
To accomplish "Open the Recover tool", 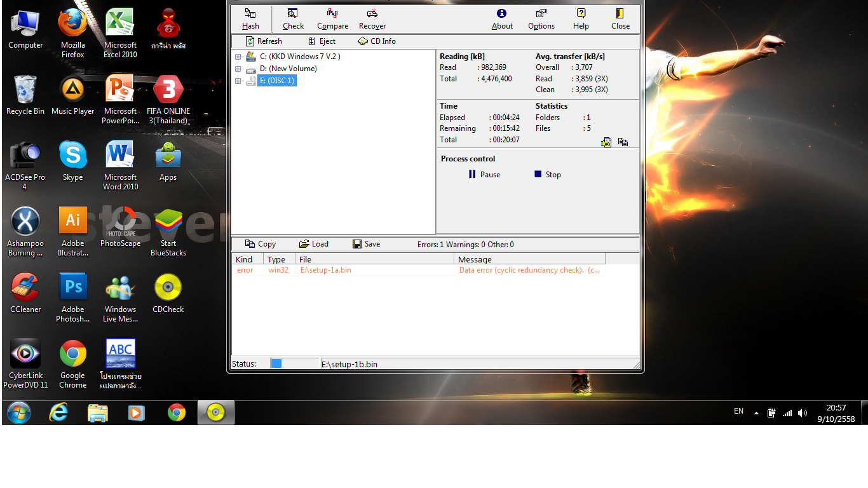I will click(372, 19).
